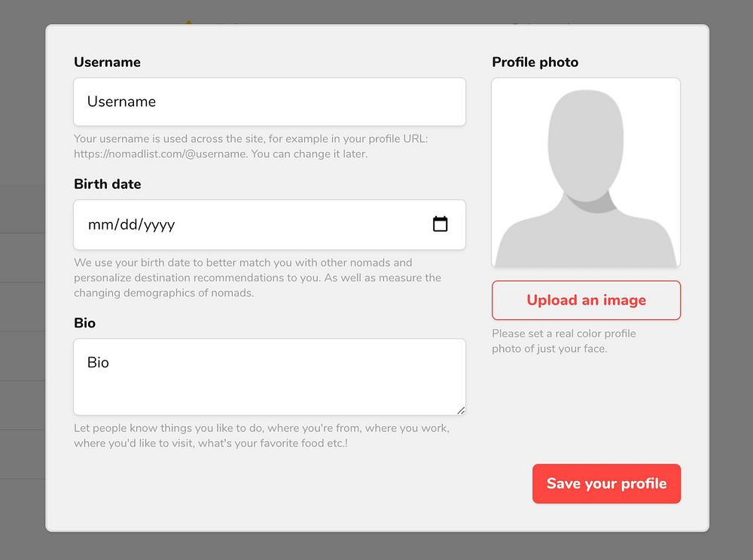The height and width of the screenshot is (560, 753).
Task: Click the Birth date field label
Action: tap(107, 184)
